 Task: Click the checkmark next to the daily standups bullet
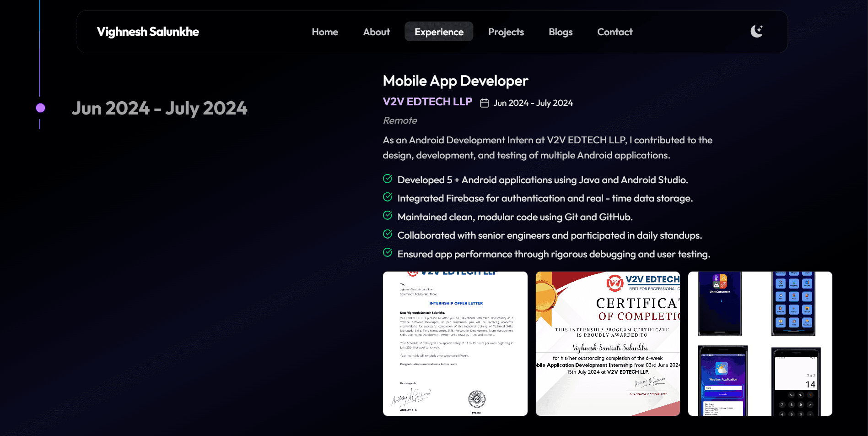(x=388, y=234)
